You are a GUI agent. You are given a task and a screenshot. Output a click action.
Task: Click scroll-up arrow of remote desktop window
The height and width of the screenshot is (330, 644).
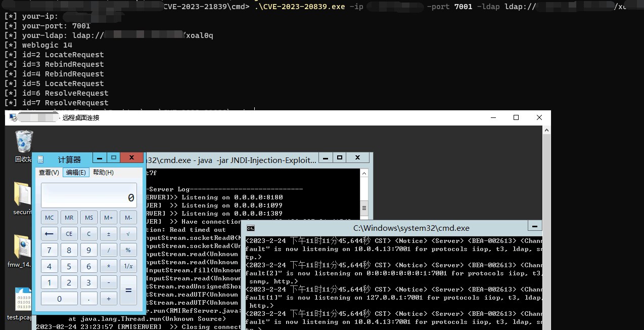click(546, 130)
